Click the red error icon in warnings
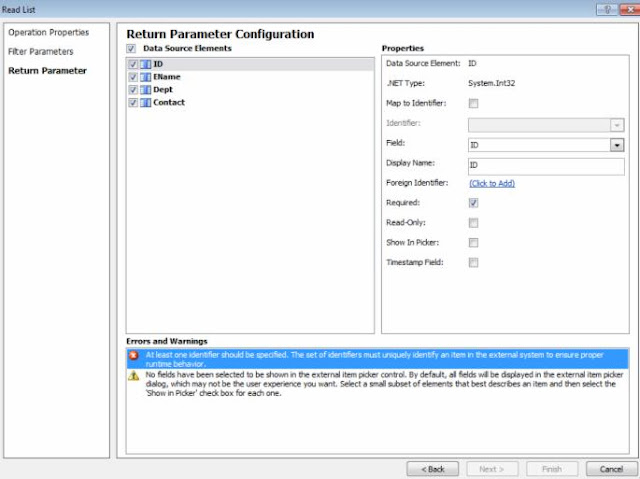Screen dimensions: 640x479 coord(133,355)
